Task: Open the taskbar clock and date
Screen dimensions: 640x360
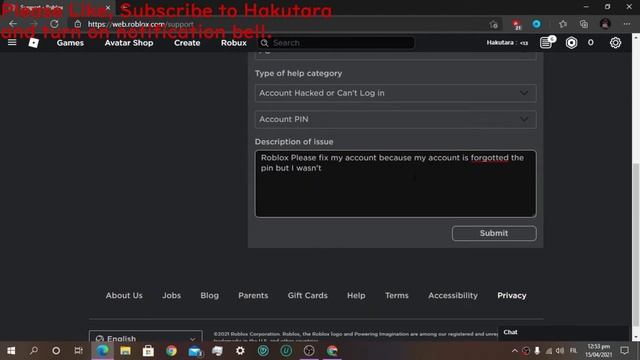Action: [598, 351]
